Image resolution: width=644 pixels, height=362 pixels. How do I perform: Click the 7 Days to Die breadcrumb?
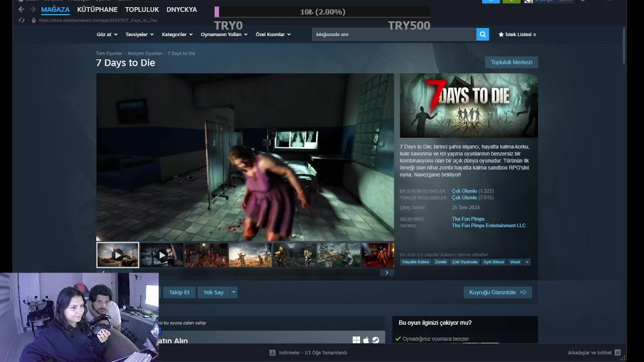click(181, 53)
